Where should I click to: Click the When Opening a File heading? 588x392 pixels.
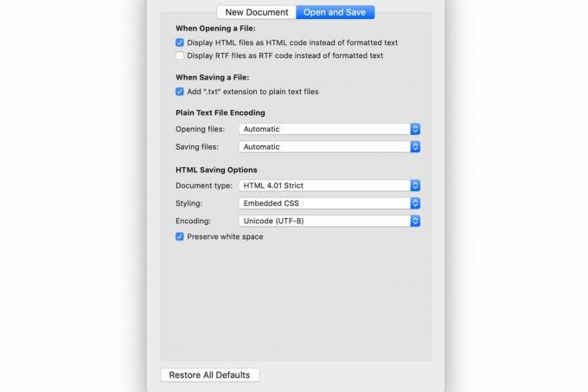coord(215,29)
